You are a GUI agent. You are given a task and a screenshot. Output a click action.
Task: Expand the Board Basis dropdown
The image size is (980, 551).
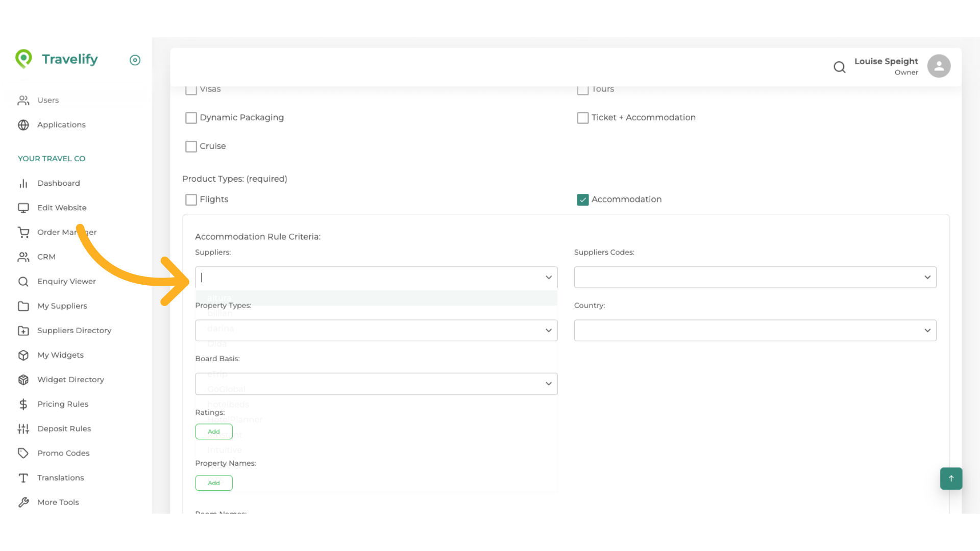[x=376, y=384]
